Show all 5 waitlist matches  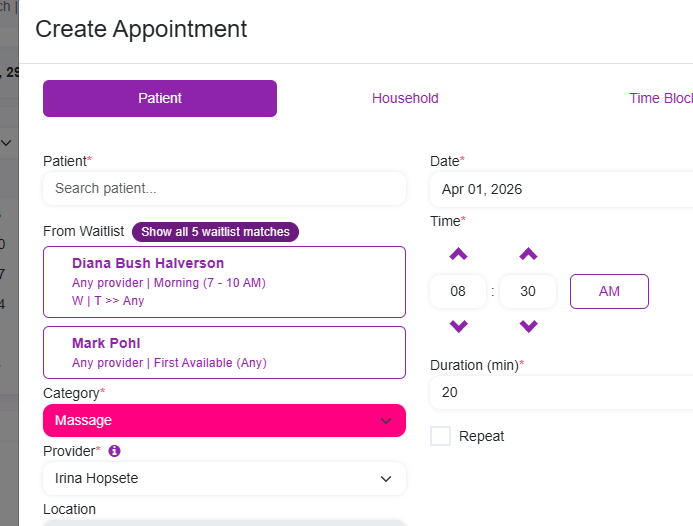point(215,232)
